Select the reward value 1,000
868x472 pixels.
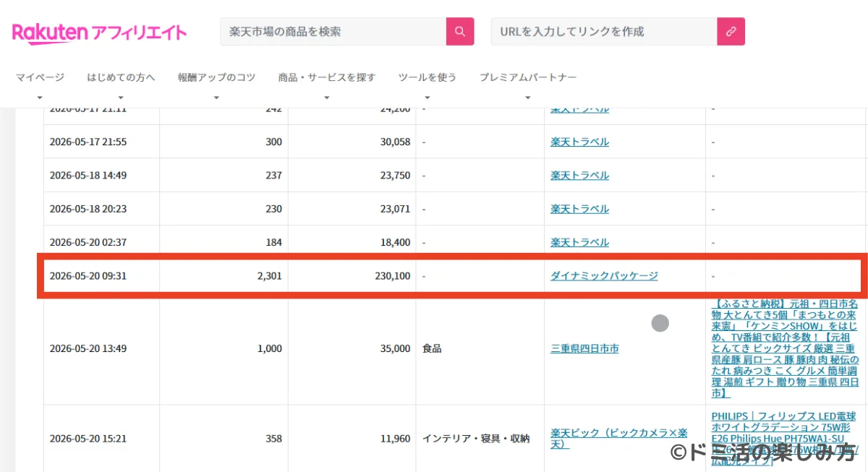click(270, 348)
